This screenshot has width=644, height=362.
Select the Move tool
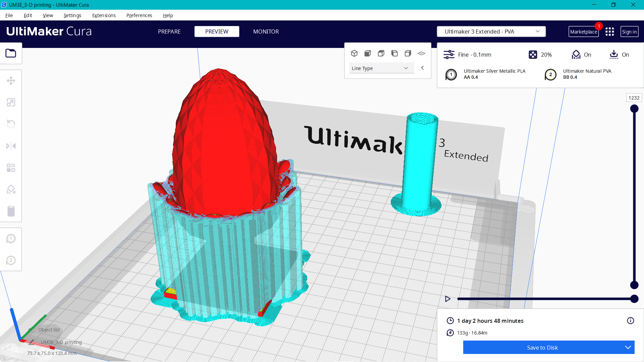pos(11,80)
